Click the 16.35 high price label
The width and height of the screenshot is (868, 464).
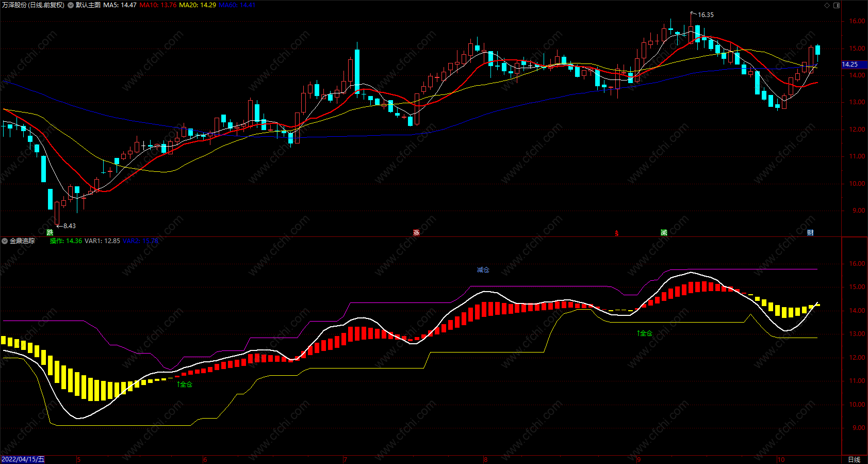tap(706, 15)
